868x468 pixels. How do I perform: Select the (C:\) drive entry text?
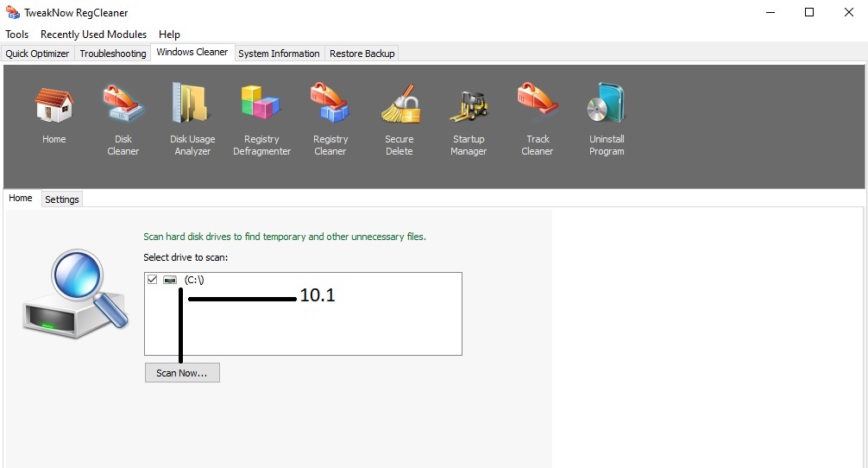tap(194, 280)
